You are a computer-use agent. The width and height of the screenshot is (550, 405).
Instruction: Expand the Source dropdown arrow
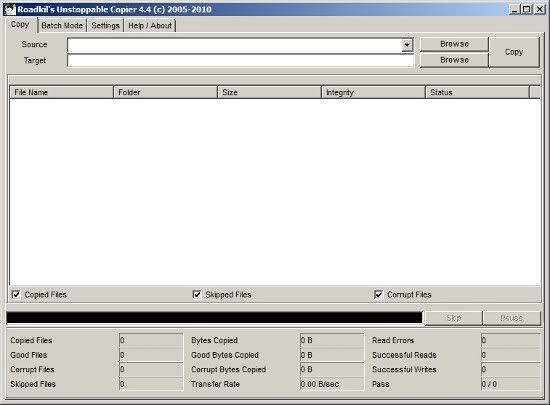[407, 45]
